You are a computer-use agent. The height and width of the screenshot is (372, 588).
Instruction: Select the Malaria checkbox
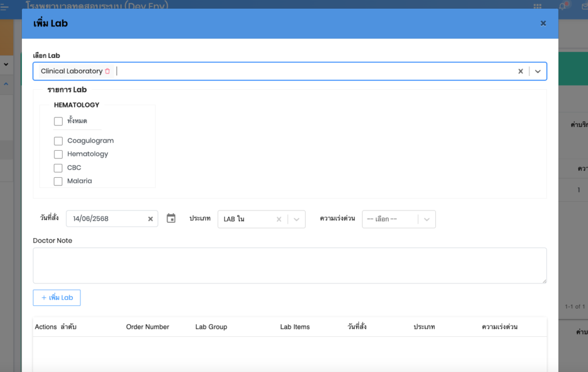tap(58, 181)
